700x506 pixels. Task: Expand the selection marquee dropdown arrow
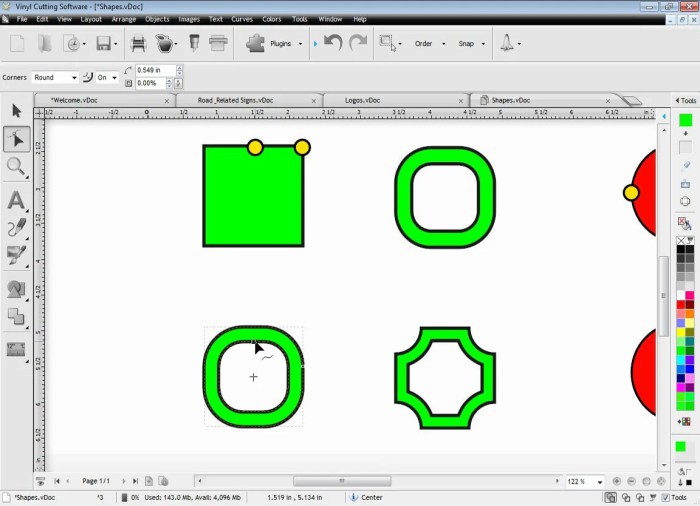(400, 44)
